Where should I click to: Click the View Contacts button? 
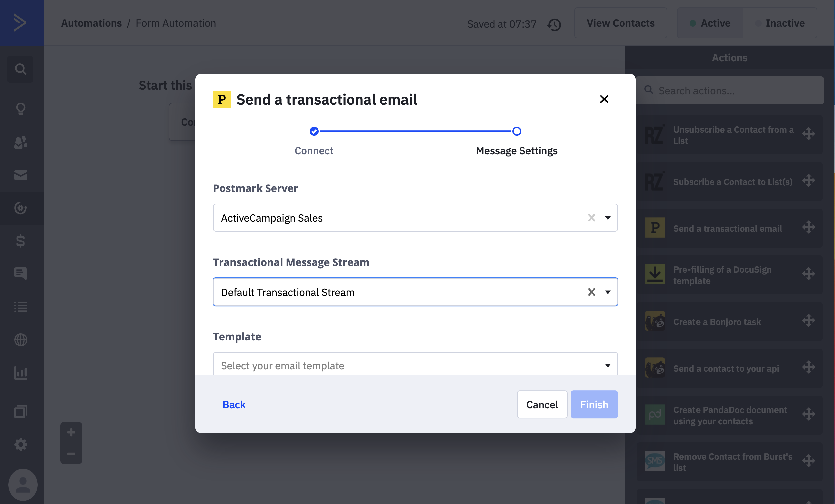point(620,23)
